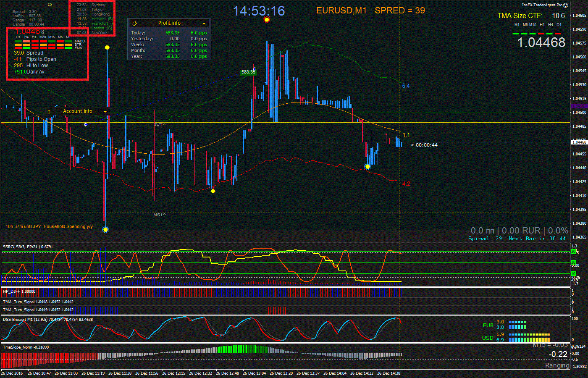
Task: Click the TmaSlope_Norm indicator label
Action: coord(26,347)
